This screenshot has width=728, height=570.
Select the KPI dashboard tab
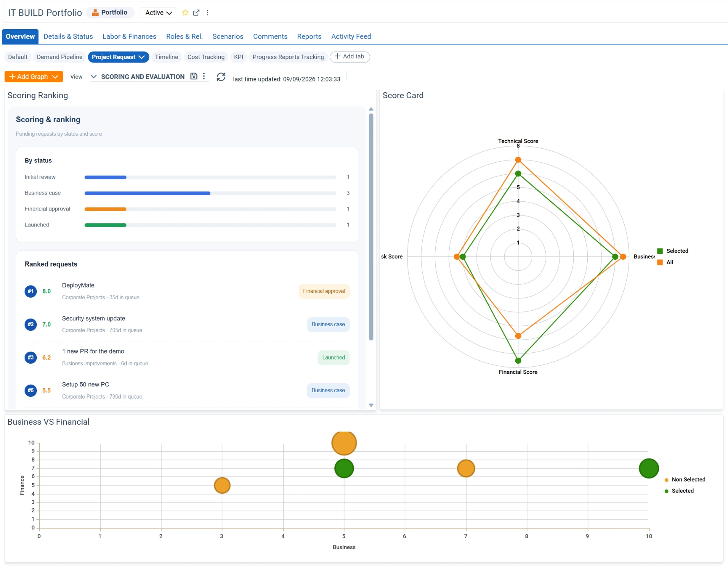point(238,57)
